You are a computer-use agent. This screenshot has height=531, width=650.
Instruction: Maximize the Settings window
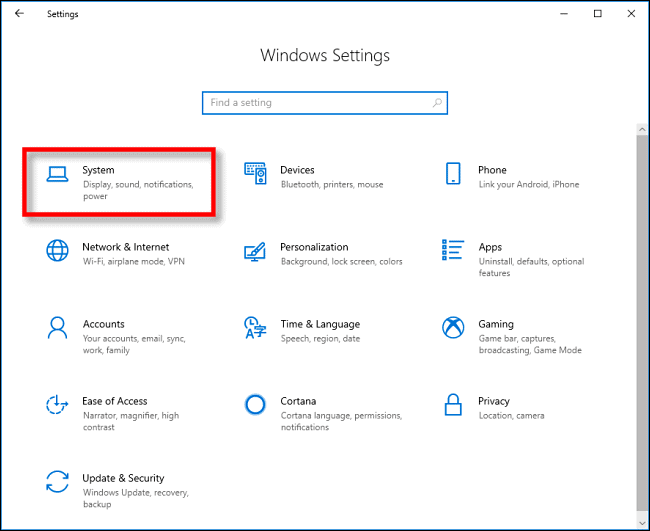click(598, 14)
